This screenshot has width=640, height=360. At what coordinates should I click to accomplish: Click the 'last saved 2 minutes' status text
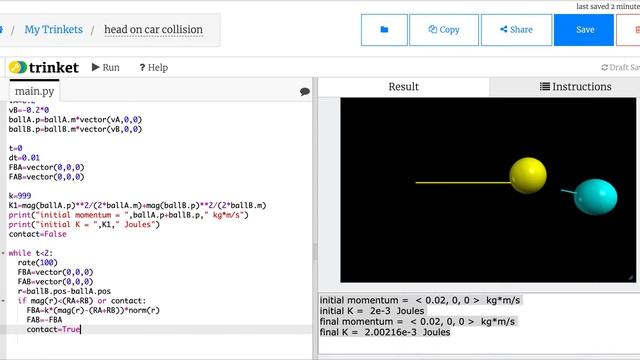pyautogui.click(x=608, y=6)
